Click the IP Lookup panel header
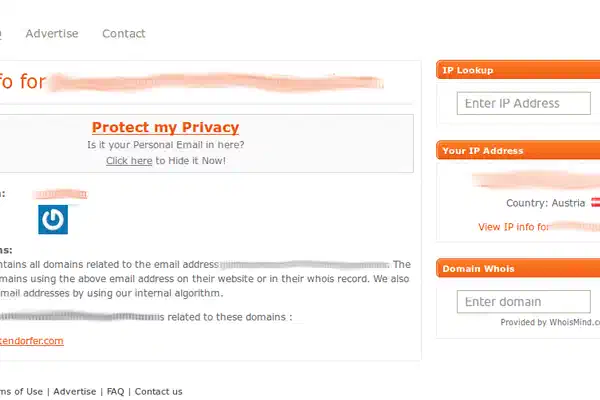Viewport: 600px width, 400px height. (x=518, y=70)
